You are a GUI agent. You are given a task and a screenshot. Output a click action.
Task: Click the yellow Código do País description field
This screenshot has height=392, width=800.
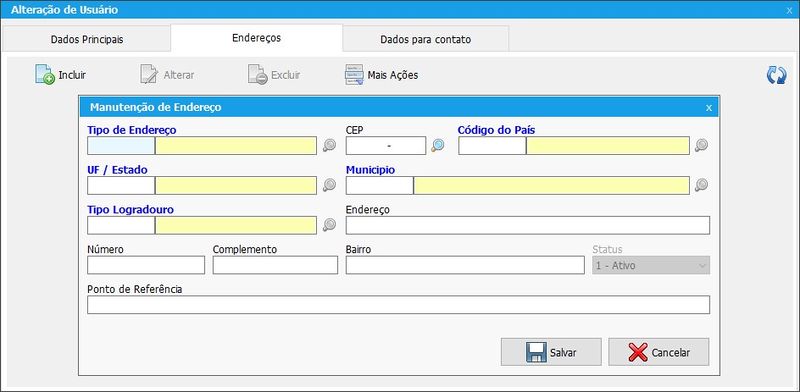pyautogui.click(x=608, y=145)
